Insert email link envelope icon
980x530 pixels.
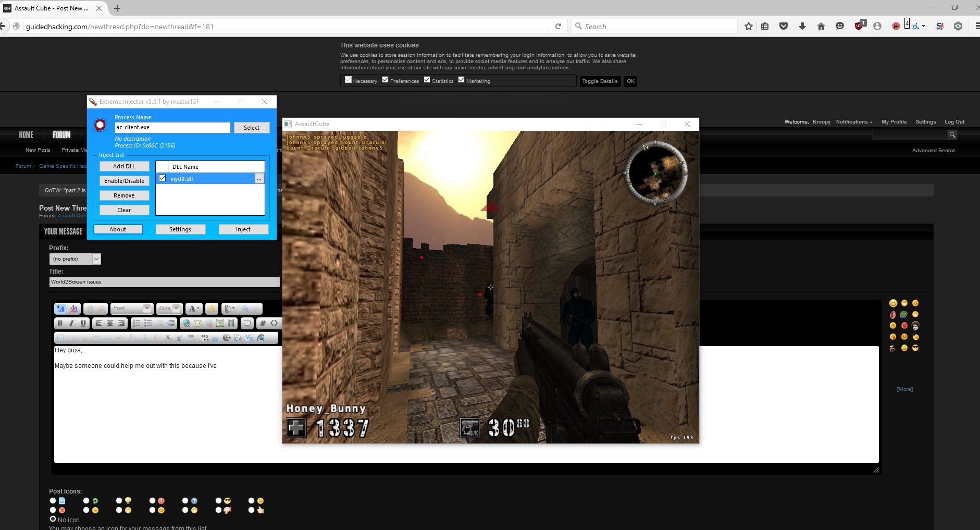tap(197, 323)
